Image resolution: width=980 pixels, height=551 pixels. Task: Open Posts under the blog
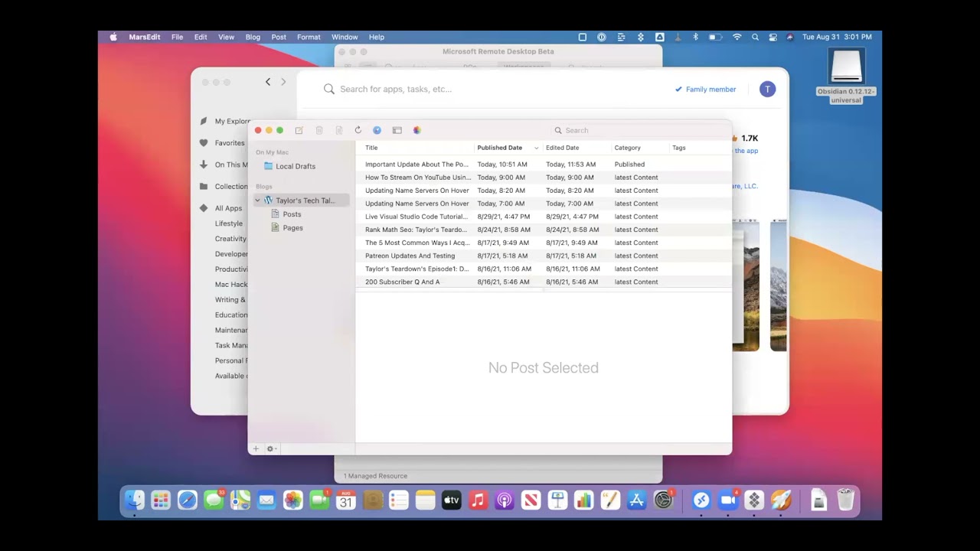click(x=292, y=214)
